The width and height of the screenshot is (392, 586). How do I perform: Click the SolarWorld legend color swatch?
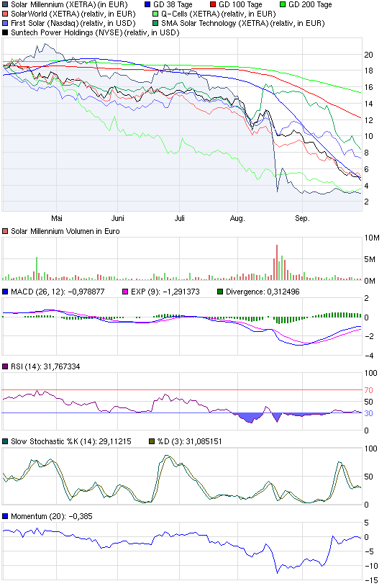point(5,14)
